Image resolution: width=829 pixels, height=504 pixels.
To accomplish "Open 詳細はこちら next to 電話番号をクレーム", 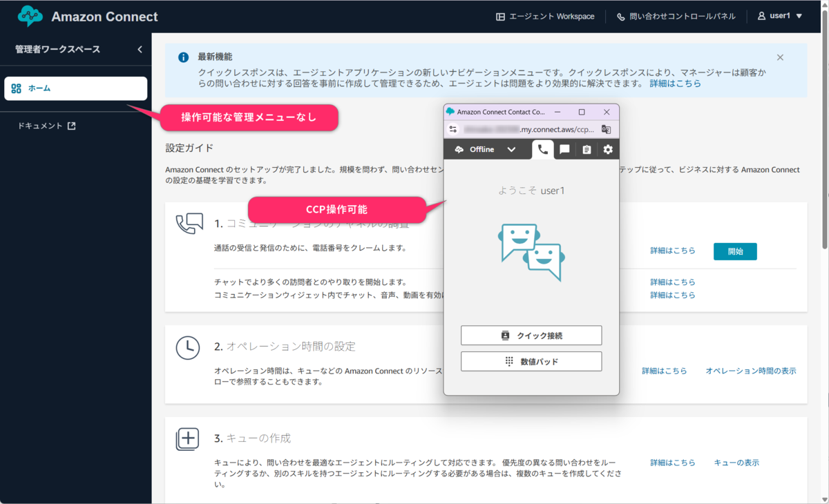I will [x=673, y=251].
